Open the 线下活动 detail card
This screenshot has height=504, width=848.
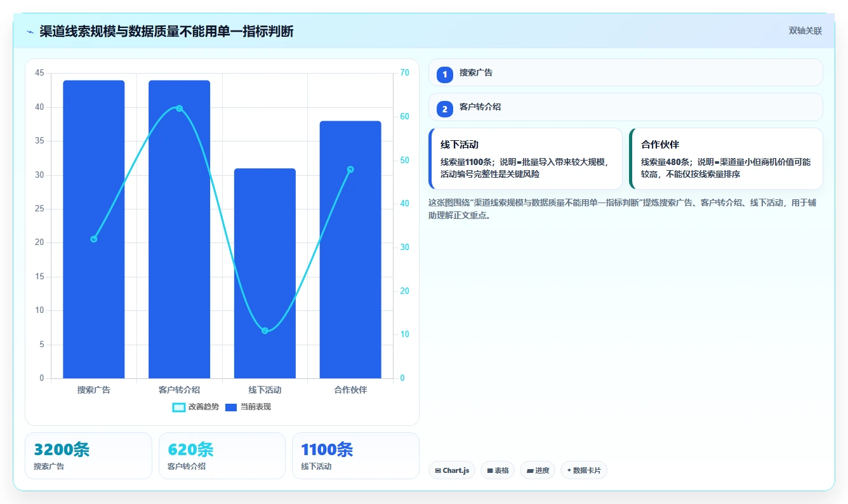pos(526,159)
